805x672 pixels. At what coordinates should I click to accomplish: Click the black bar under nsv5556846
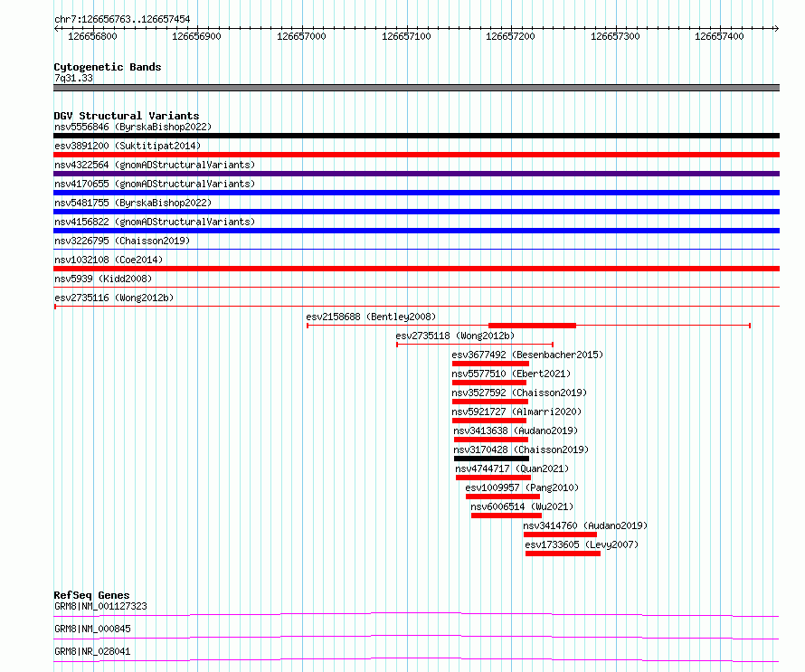point(416,136)
